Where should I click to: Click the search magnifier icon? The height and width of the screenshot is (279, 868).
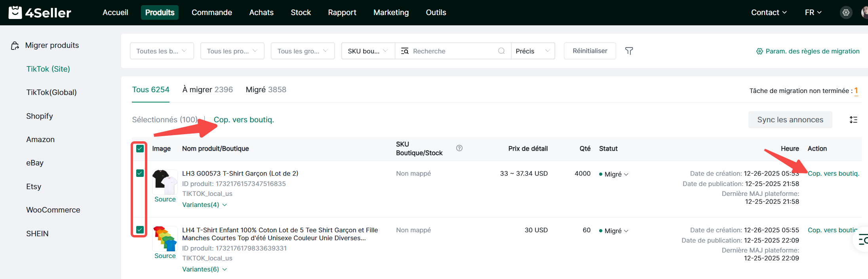[x=501, y=51]
